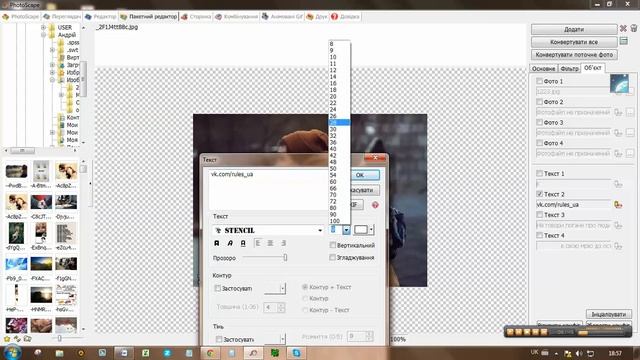Click the red X delete icon beside Додати
Viewport: 640px width, 360px height.
(623, 29)
